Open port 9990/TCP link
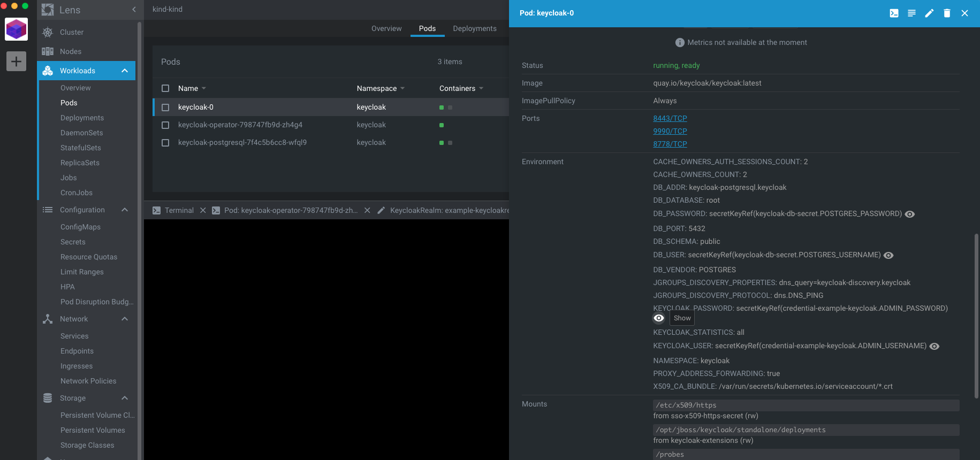Viewport: 980px width, 460px height. pos(670,131)
